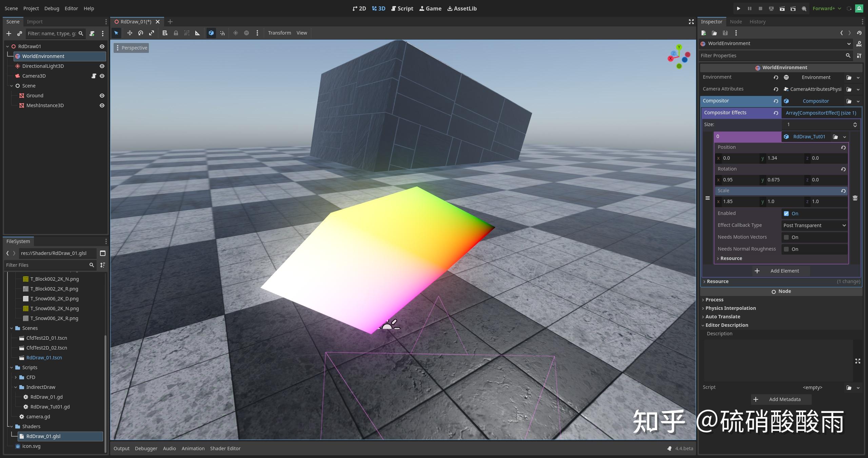Disable the Enabled checkbox for RdDraw_Tut01

click(787, 214)
